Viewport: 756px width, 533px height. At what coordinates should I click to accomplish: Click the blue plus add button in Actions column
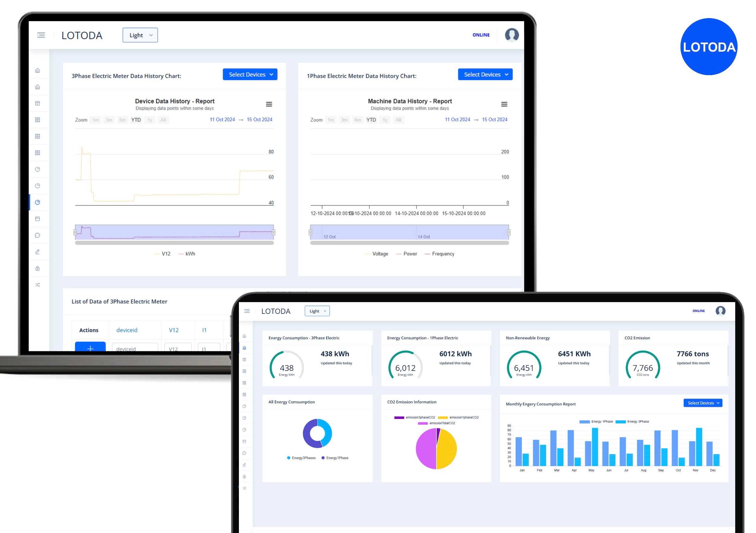pos(90,347)
